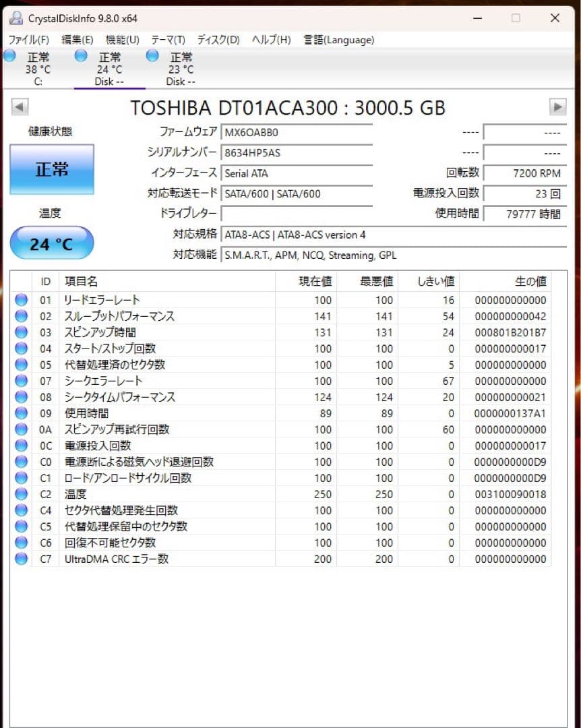Viewport: 581px width, 728px height.
Task: Open the 編集(E) menu
Action: [x=77, y=40]
